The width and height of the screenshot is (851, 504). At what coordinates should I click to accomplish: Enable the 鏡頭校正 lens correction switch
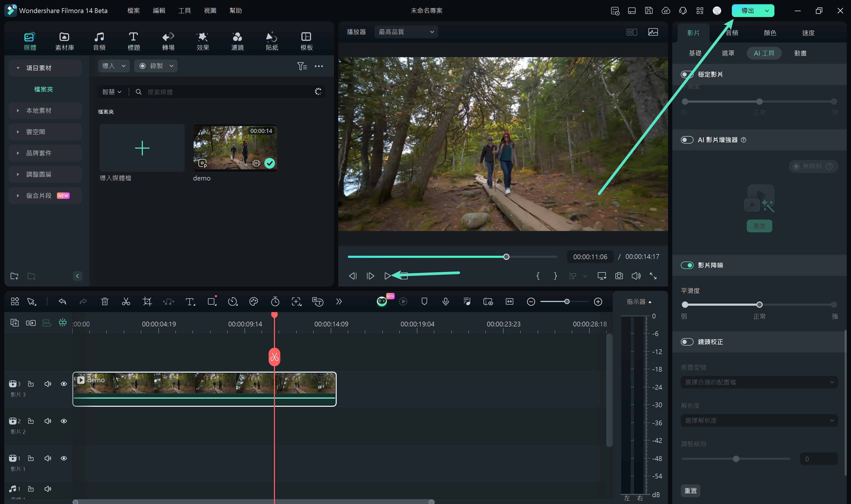coord(687,342)
